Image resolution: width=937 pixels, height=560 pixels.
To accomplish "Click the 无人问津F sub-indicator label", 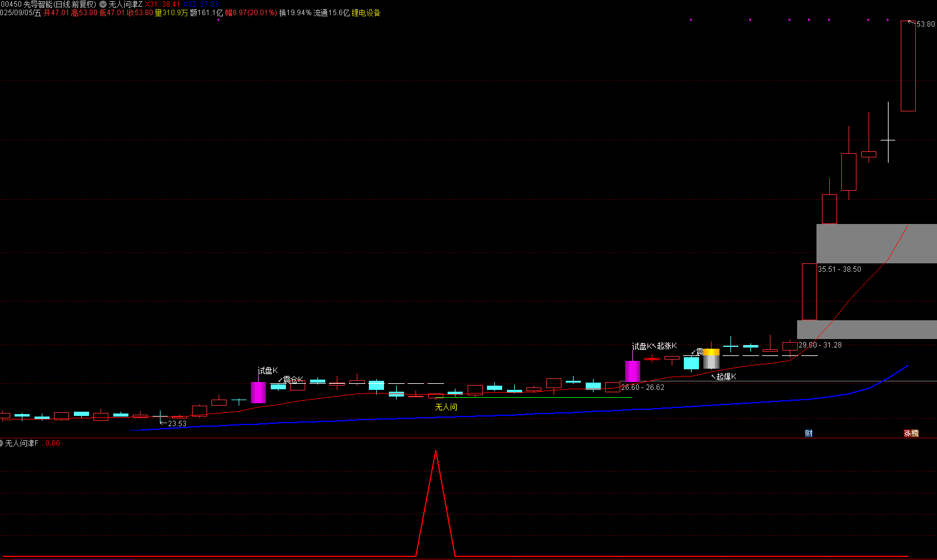I will [x=22, y=443].
